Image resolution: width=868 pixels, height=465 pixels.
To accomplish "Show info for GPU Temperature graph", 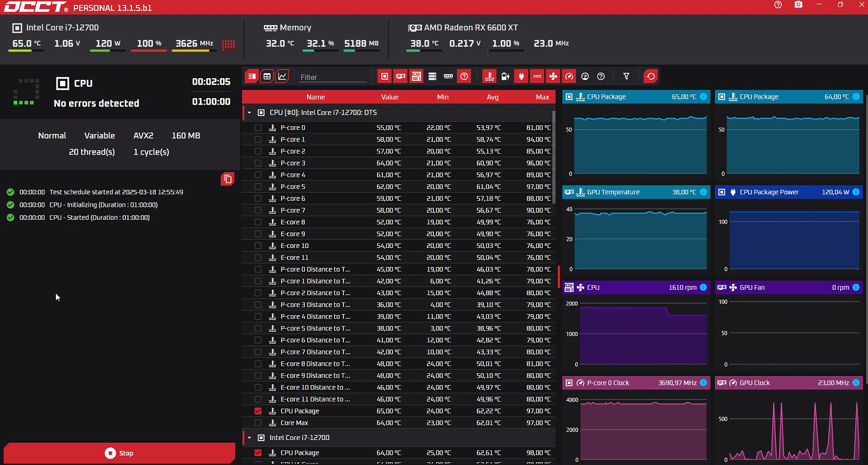I will [x=704, y=192].
